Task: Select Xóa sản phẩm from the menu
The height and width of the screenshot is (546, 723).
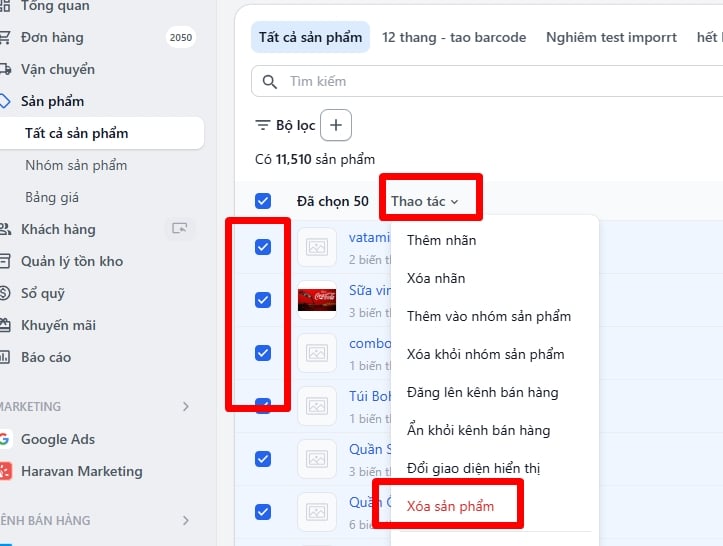Action: pos(449,506)
